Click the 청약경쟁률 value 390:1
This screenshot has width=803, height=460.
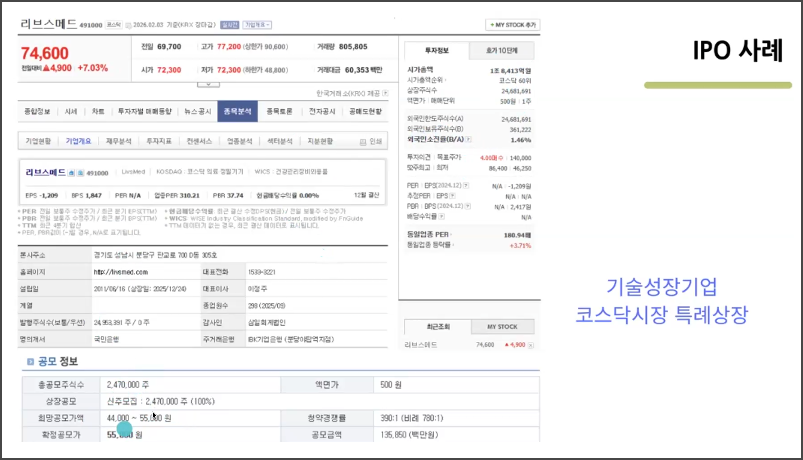[412, 418]
